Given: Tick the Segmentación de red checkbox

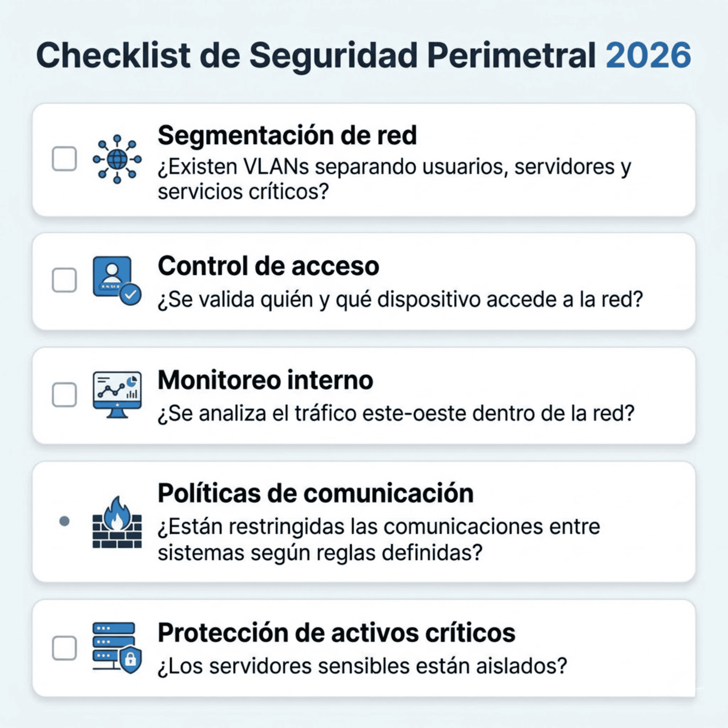Looking at the screenshot, I should 65,159.
